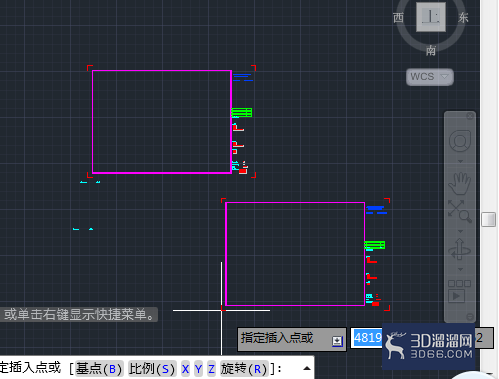Viewport: 499px width, 379px height.
Task: Click green hatch object beside upper rectangle
Action: [242, 113]
